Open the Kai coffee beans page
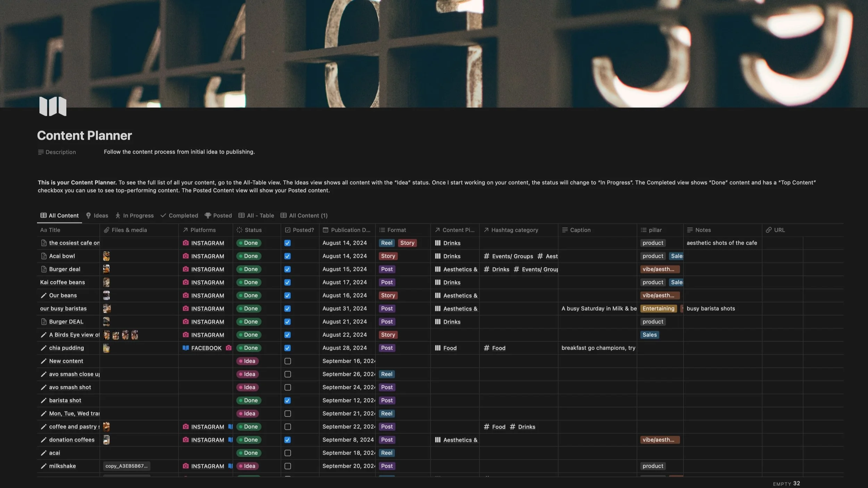The image size is (868, 488). tap(62, 282)
